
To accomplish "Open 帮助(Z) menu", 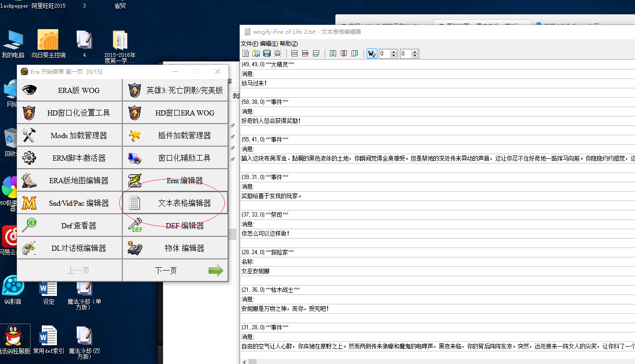I will [289, 44].
